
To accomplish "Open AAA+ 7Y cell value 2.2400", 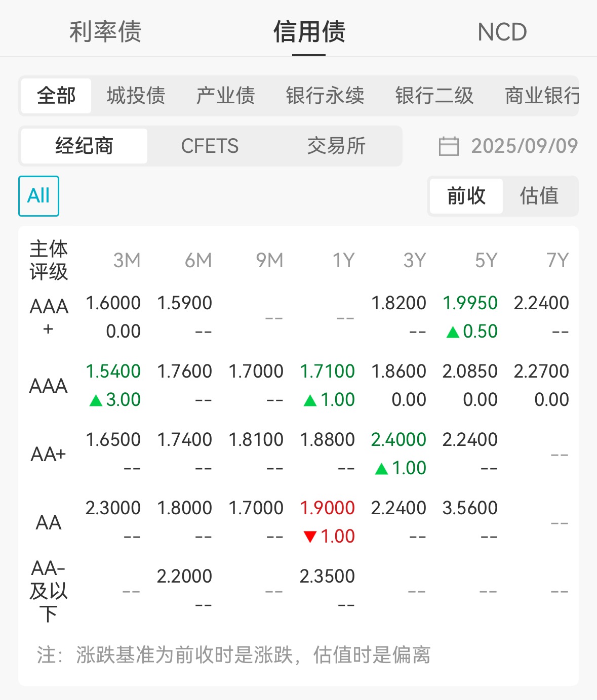I will click(x=542, y=303).
